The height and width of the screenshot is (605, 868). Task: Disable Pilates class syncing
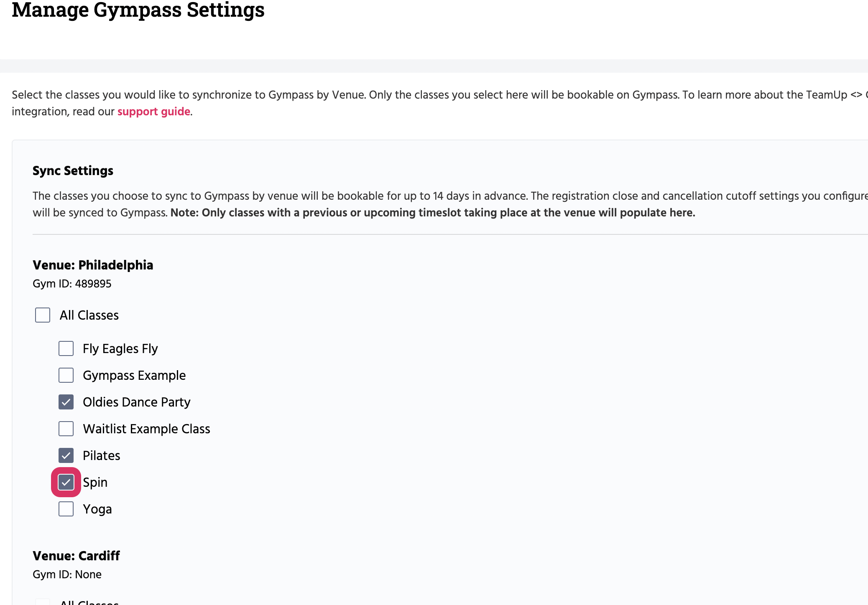pos(66,455)
